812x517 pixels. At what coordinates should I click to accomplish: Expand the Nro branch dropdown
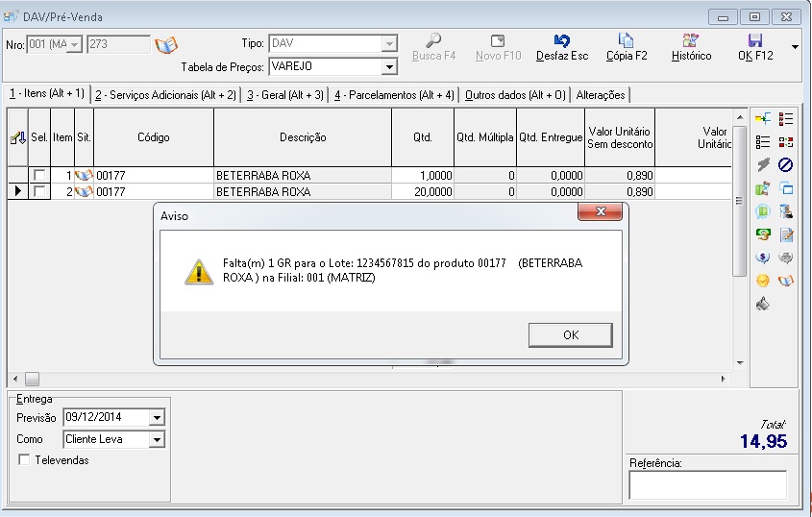pos(75,45)
